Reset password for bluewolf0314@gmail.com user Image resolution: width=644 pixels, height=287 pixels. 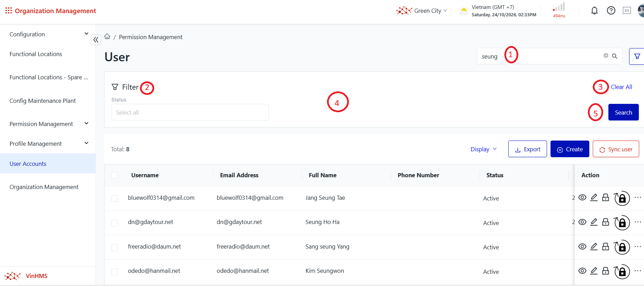point(622,198)
